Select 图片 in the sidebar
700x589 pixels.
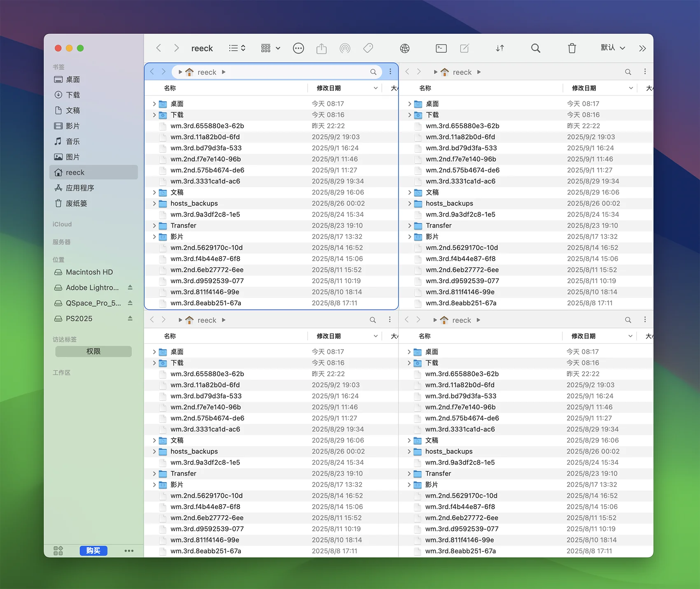tap(93, 157)
